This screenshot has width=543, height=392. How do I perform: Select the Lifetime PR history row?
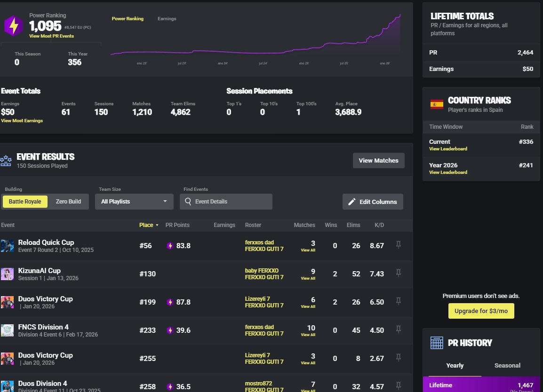(481, 385)
